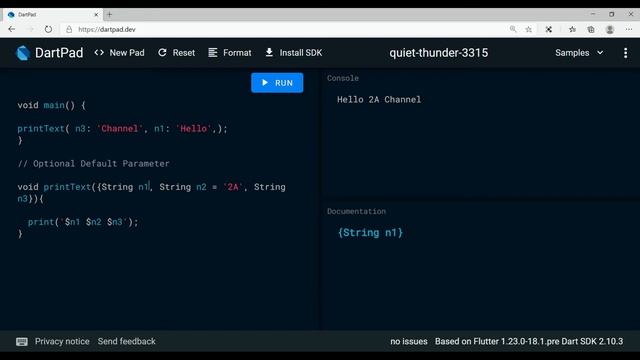Click the 'Channel' string in code
The width and height of the screenshot is (640, 360).
pos(120,129)
